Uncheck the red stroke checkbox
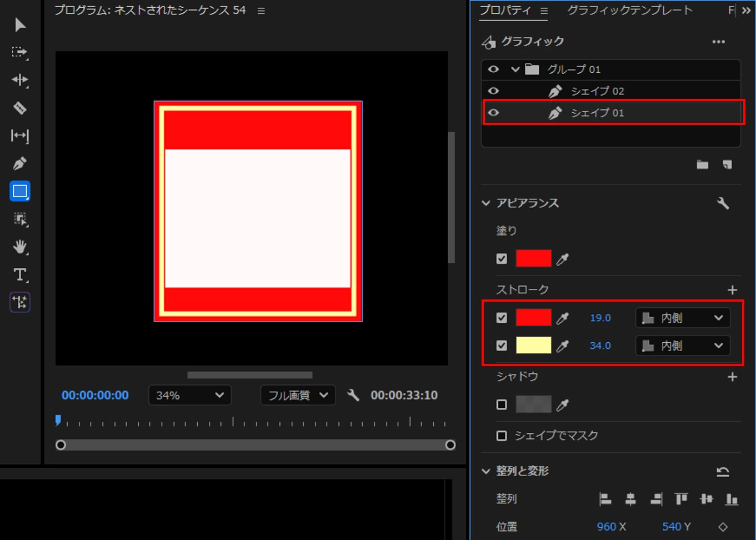Viewport: 756px width, 540px height. click(x=502, y=318)
